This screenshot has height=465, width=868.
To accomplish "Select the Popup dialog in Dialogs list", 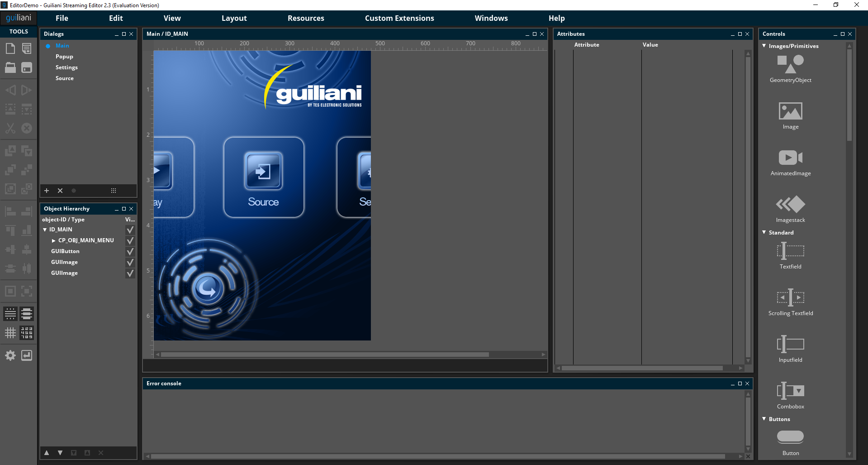I will tap(64, 57).
